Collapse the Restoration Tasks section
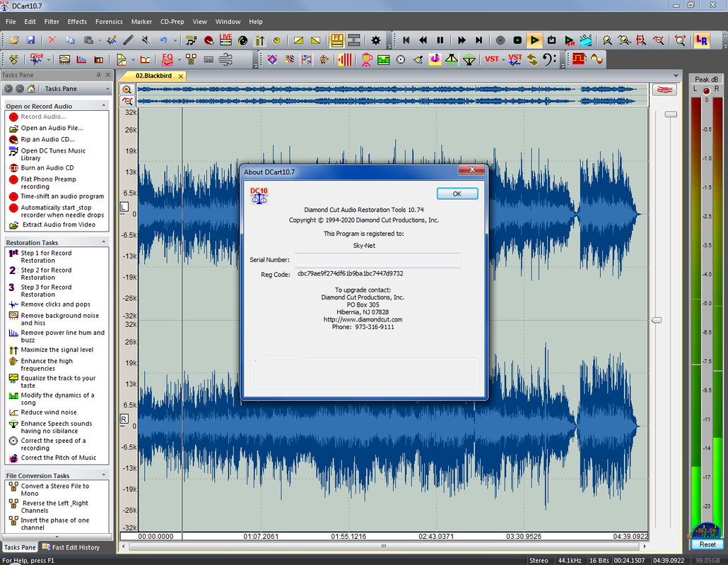Viewport: 728px width, 565px height. 103,242
